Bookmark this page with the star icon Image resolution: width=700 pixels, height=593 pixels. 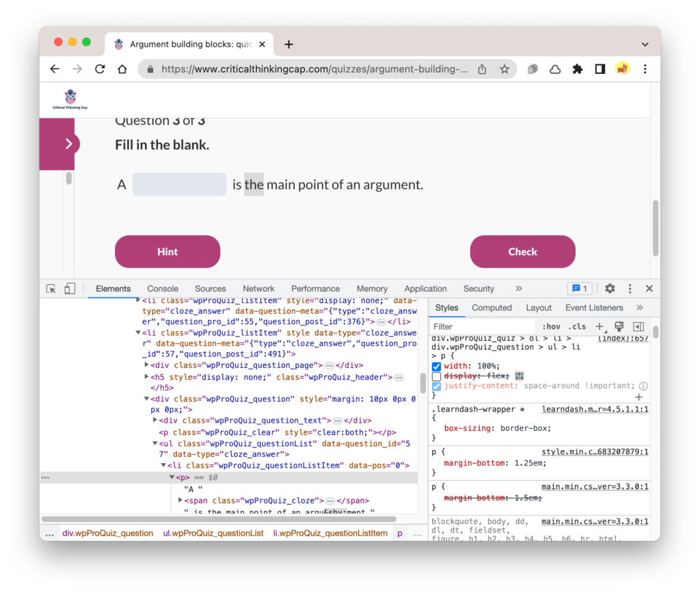click(504, 69)
